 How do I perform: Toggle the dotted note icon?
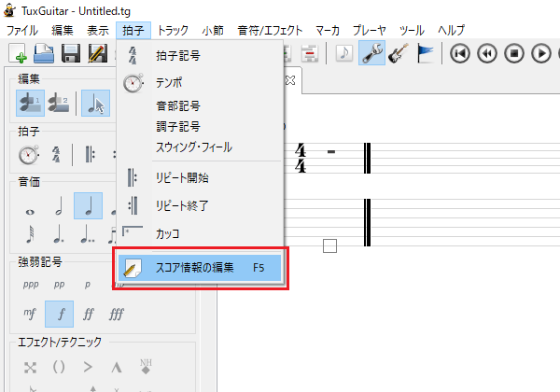click(59, 234)
